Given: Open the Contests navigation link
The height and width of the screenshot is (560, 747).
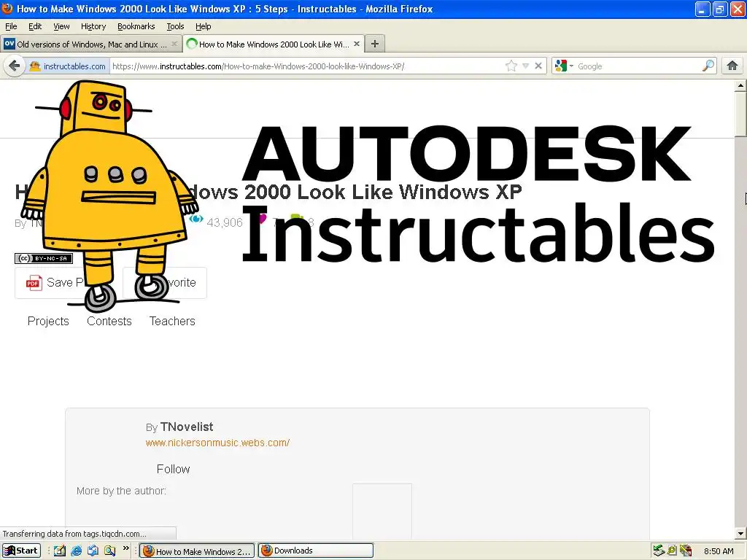Looking at the screenshot, I should pos(109,321).
